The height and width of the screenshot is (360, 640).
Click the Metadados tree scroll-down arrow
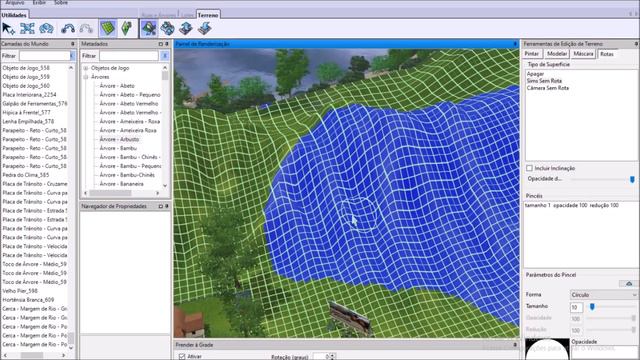click(x=165, y=185)
